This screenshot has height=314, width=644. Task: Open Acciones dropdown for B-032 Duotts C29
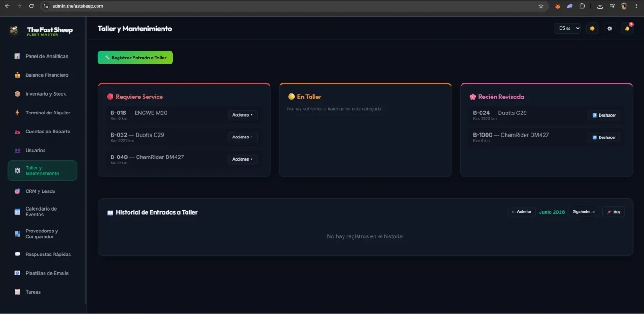pos(243,137)
